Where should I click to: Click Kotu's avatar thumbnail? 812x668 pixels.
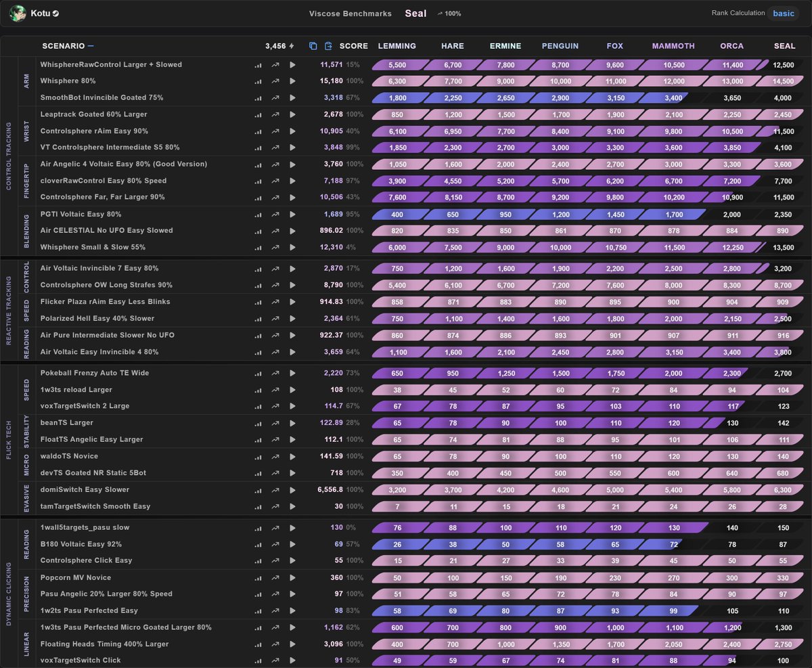pyautogui.click(x=17, y=13)
